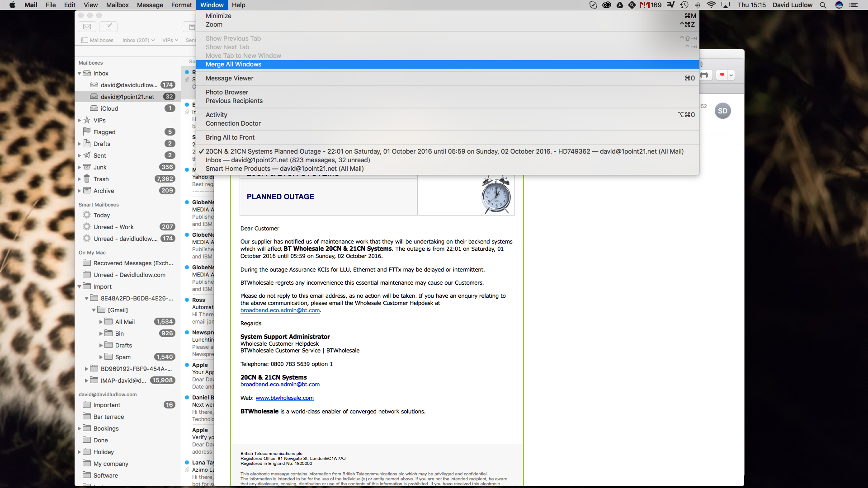Choose Minimize from Window menu

448,16
